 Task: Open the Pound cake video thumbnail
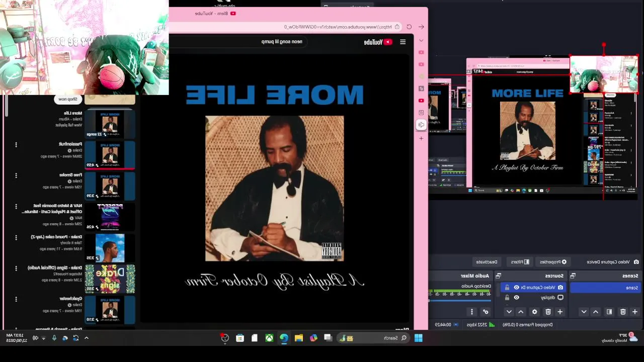(x=110, y=248)
